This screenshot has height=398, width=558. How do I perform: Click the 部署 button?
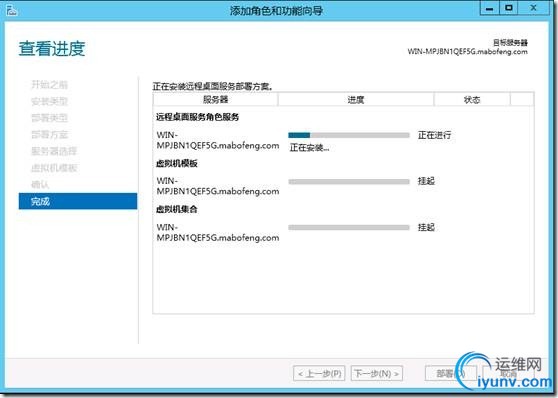tap(451, 373)
